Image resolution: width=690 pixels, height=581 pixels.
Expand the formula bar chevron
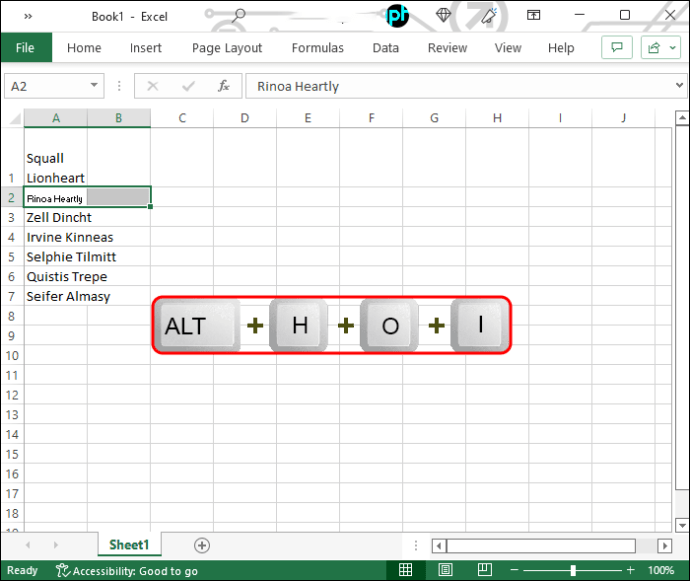point(679,85)
